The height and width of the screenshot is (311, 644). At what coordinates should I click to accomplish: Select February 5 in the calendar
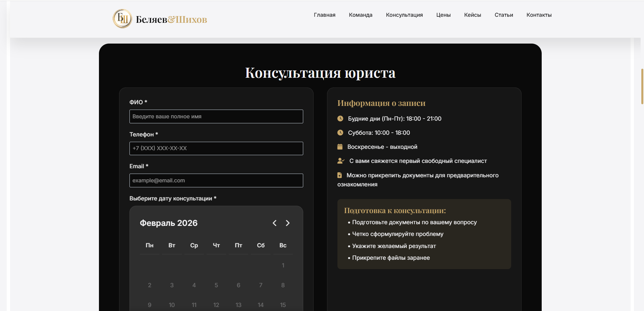pyautogui.click(x=216, y=285)
